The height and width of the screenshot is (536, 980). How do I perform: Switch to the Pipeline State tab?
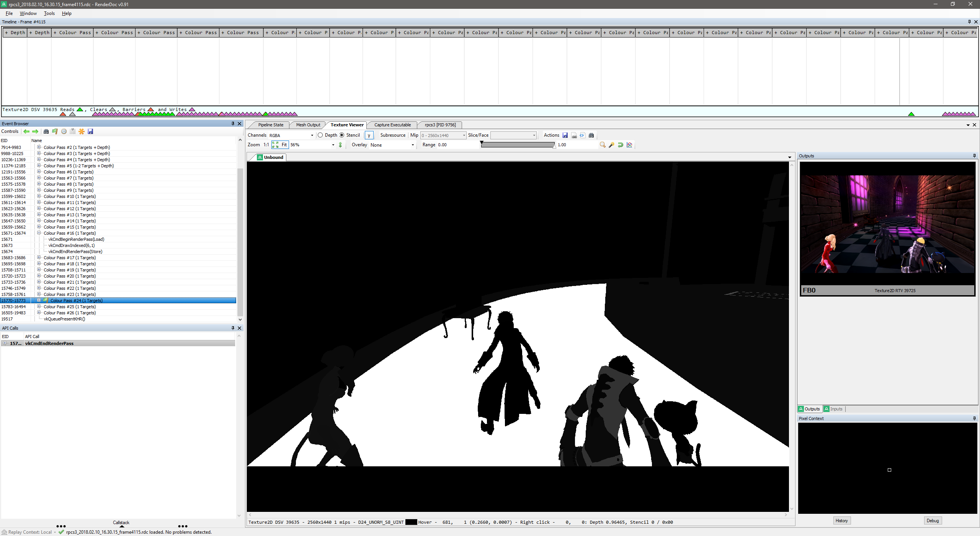point(270,124)
